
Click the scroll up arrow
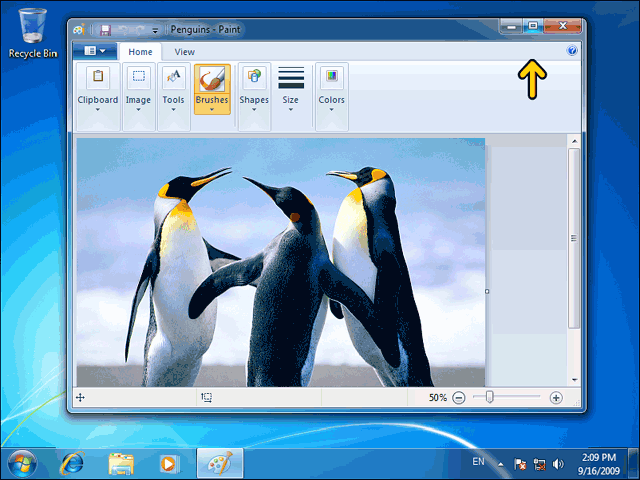click(574, 141)
